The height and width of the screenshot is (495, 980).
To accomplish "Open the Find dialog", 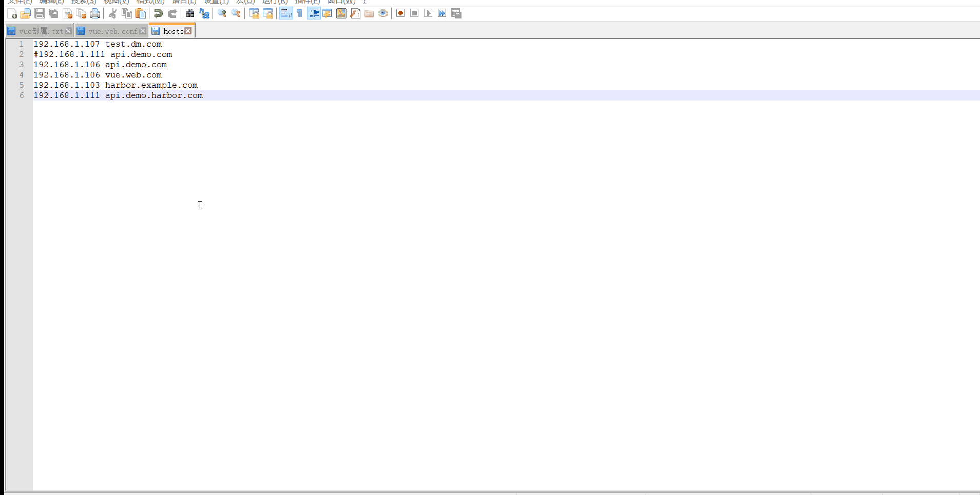I will pos(190,13).
